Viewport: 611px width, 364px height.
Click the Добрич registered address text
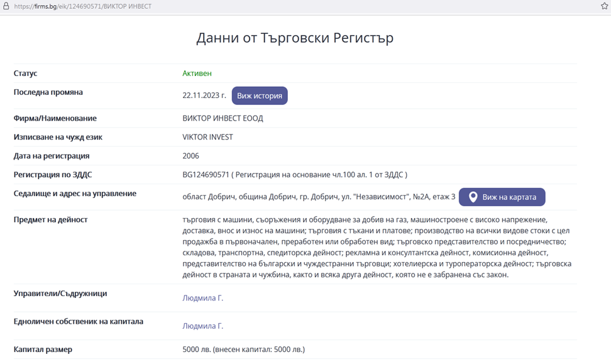pos(319,197)
